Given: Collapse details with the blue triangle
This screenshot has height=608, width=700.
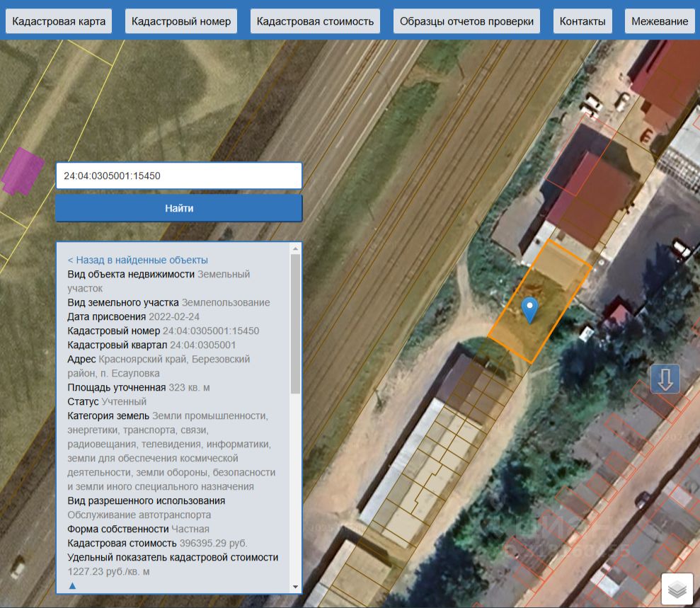Looking at the screenshot, I should pos(72,585).
